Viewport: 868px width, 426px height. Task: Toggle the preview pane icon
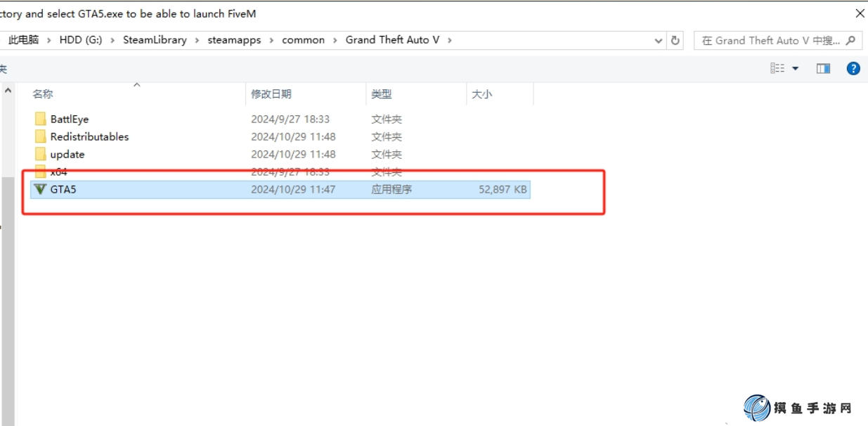click(x=823, y=68)
